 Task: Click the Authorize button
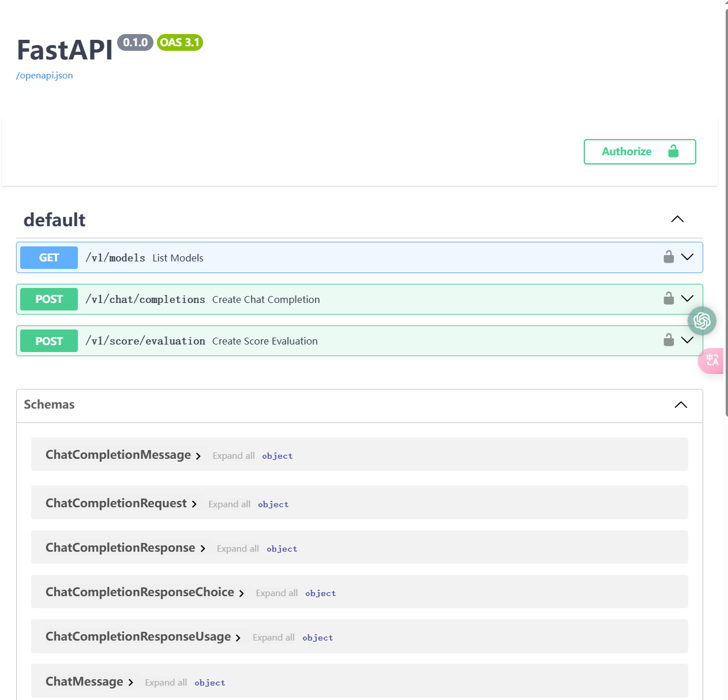(x=640, y=152)
